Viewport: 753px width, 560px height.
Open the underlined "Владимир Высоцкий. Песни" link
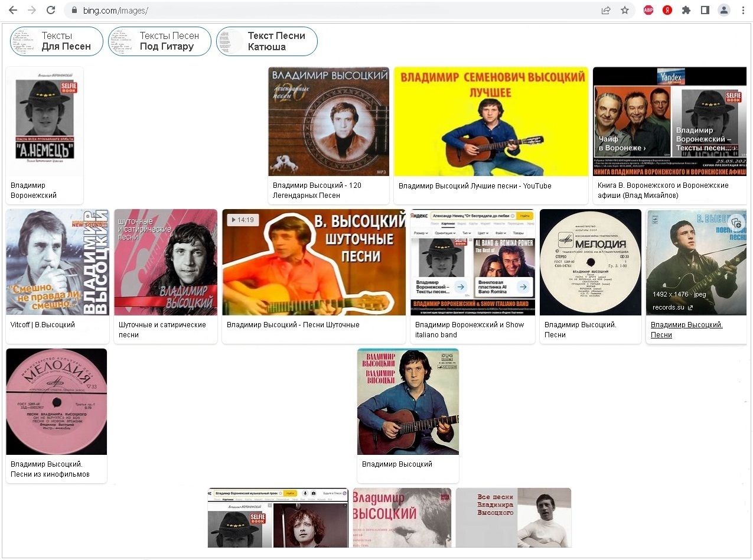[x=687, y=330]
